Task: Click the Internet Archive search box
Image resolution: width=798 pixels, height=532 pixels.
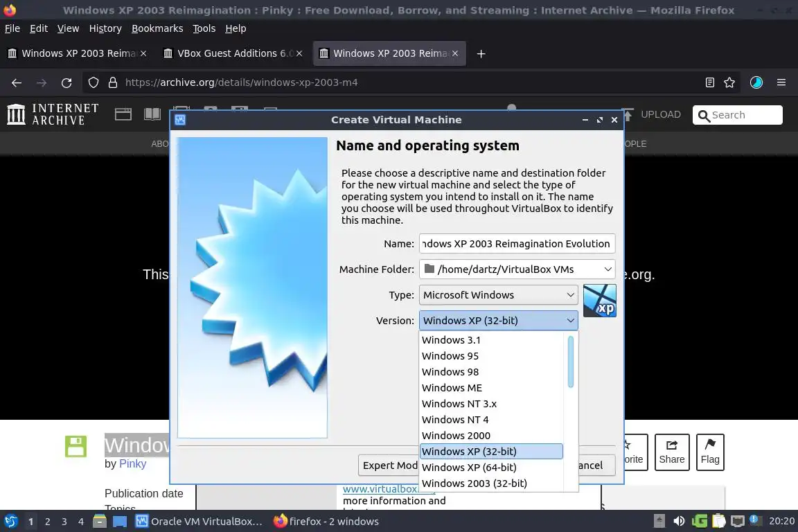Action: [738, 115]
